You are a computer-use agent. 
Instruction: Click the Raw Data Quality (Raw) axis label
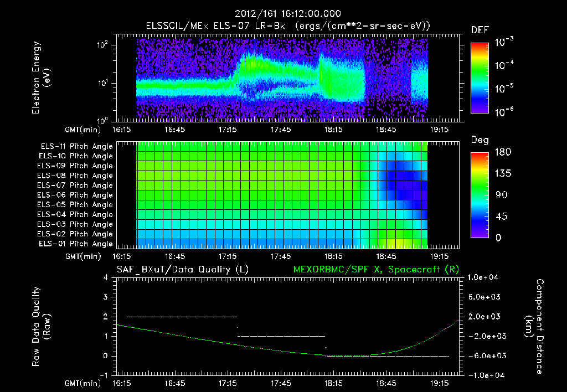41,326
